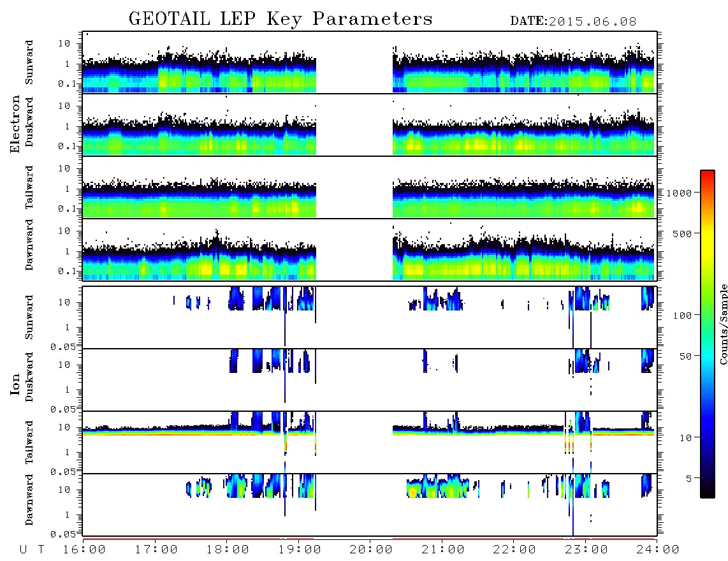Click the U T axis label
Screen dimensions: 728x561
click(x=33, y=550)
